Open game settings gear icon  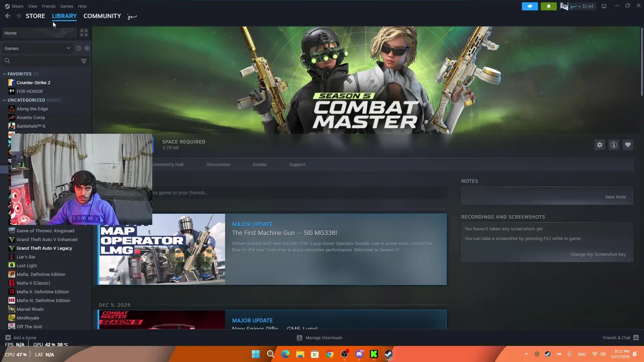pyautogui.click(x=600, y=145)
